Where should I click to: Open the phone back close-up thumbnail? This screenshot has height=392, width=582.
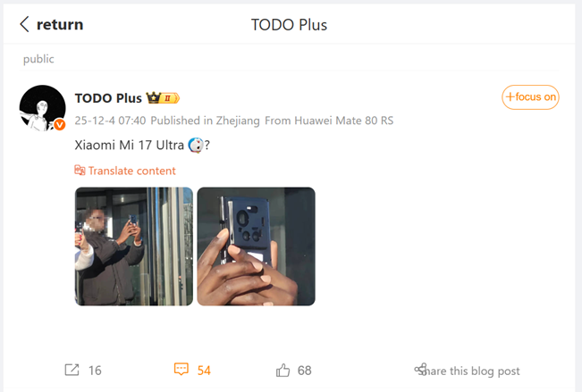256,246
